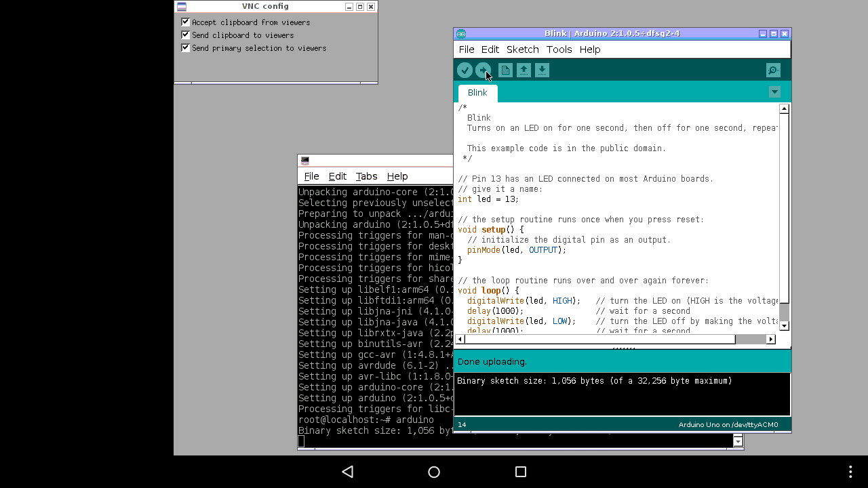Viewport: 868px width, 488px height.
Task: Click the Verify checkmark icon in Arduino toolbar
Action: [465, 70]
